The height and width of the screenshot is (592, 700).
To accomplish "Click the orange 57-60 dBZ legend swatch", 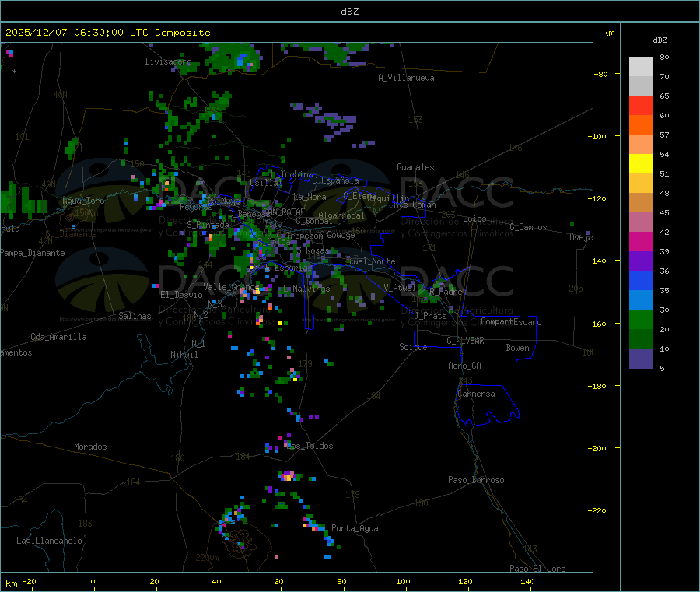I will [x=641, y=125].
